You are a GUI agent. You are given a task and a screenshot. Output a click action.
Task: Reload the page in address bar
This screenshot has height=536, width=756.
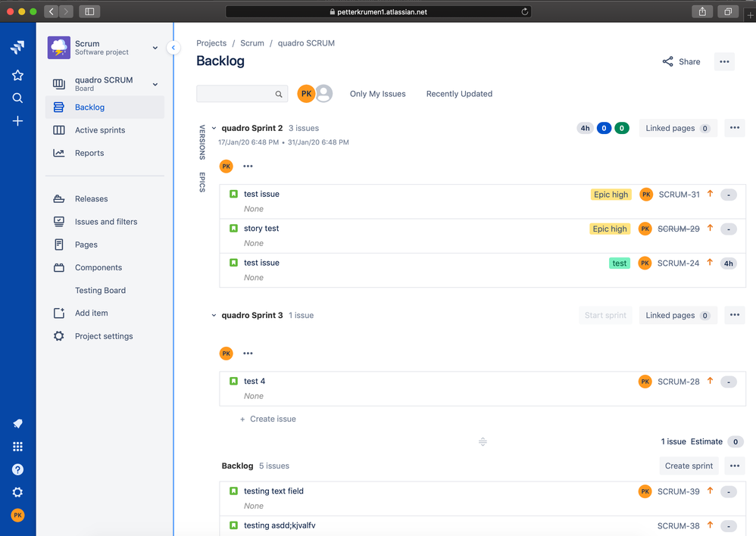(524, 11)
